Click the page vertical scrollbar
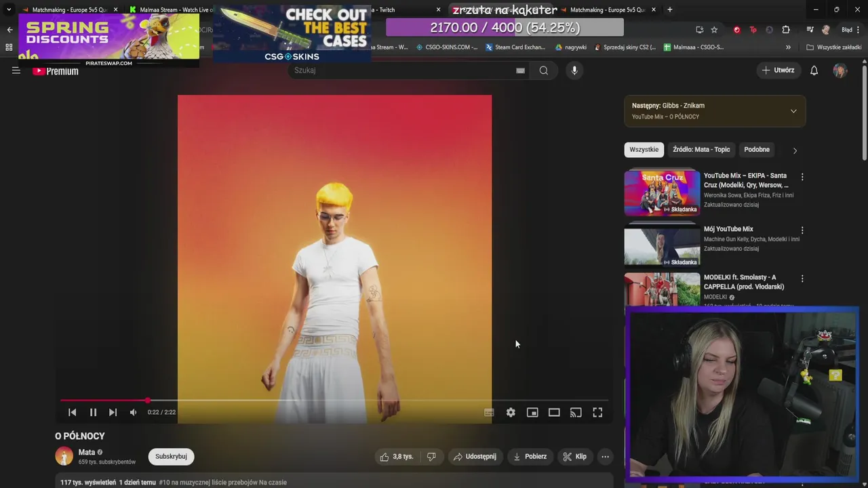Viewport: 868px width, 488px height. pyautogui.click(x=864, y=113)
